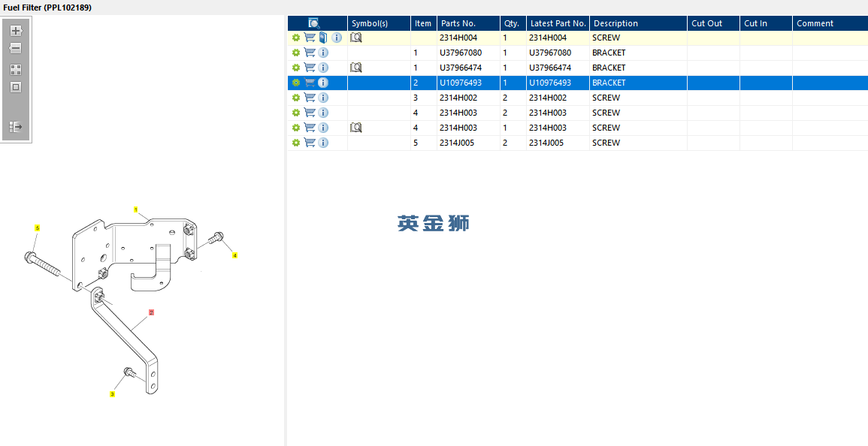Image resolution: width=868 pixels, height=446 pixels.
Task: Select callout 1 on the diagram
Action: pos(135,209)
